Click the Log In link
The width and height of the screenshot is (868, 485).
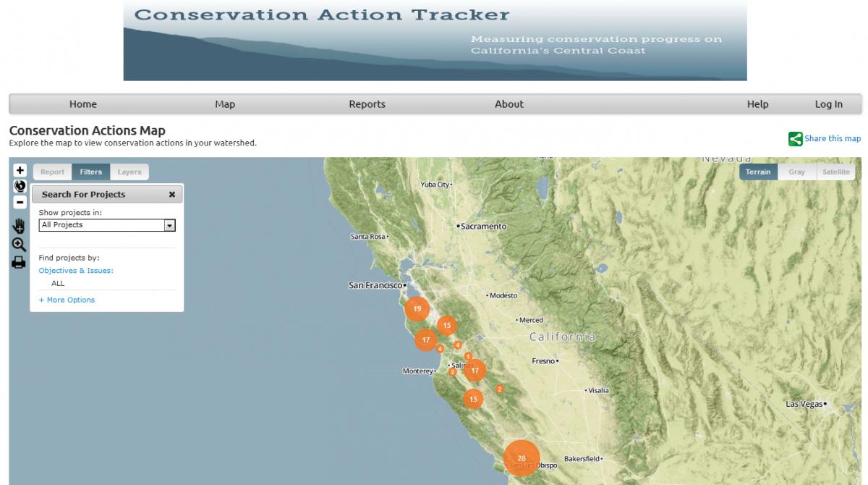829,104
